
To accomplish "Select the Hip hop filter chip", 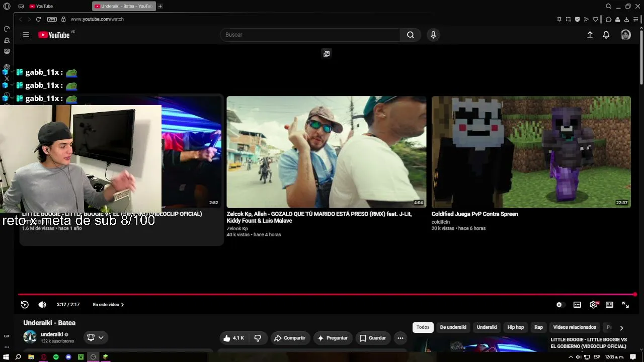I will (x=516, y=327).
